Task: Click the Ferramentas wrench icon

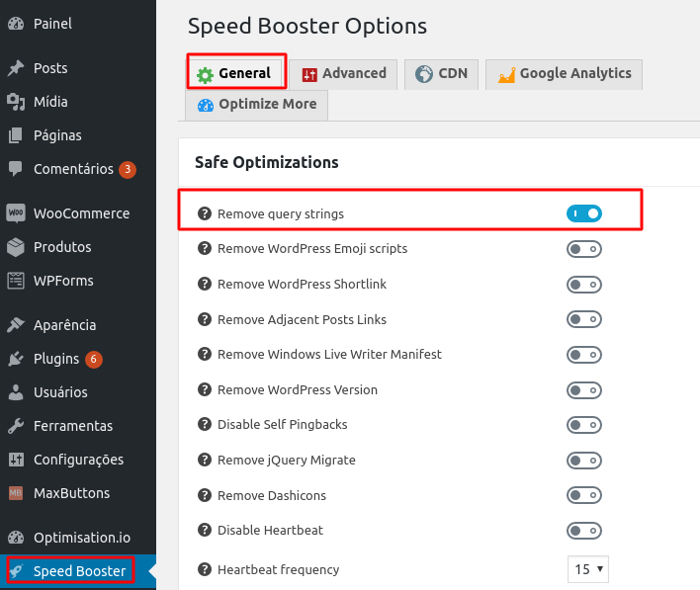Action: [x=16, y=426]
